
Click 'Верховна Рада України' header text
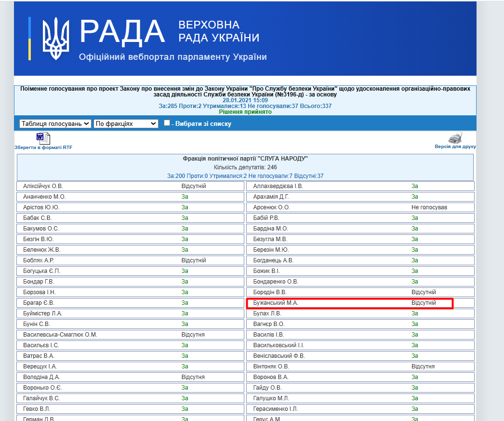(219, 31)
